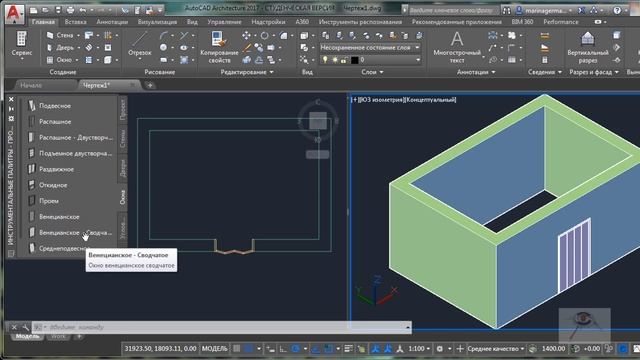The width and height of the screenshot is (640, 360).
Task: Expand the Разрез и фасад panel
Action: [594, 72]
